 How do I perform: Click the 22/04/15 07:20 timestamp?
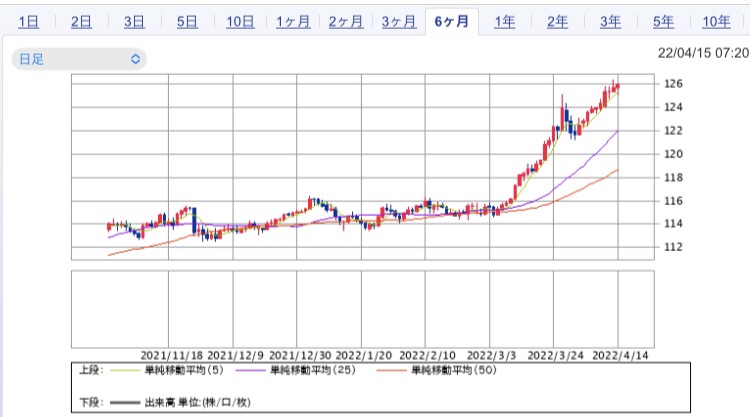pyautogui.click(x=703, y=53)
